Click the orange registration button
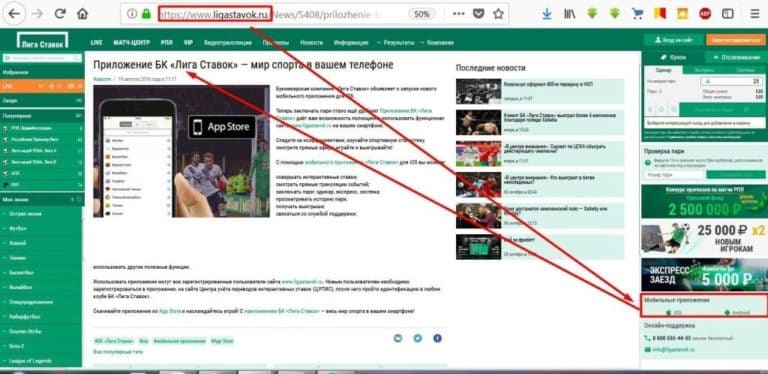This screenshot has width=768, height=374. click(736, 40)
